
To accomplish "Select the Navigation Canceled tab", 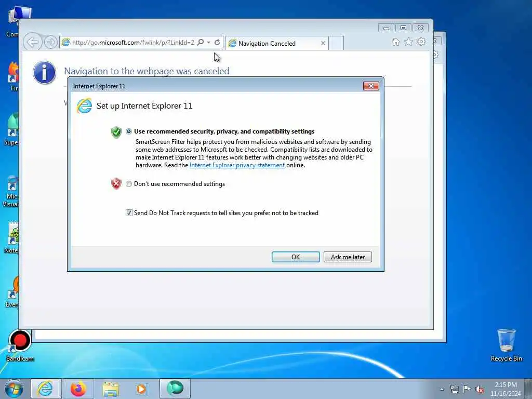I will click(276, 44).
